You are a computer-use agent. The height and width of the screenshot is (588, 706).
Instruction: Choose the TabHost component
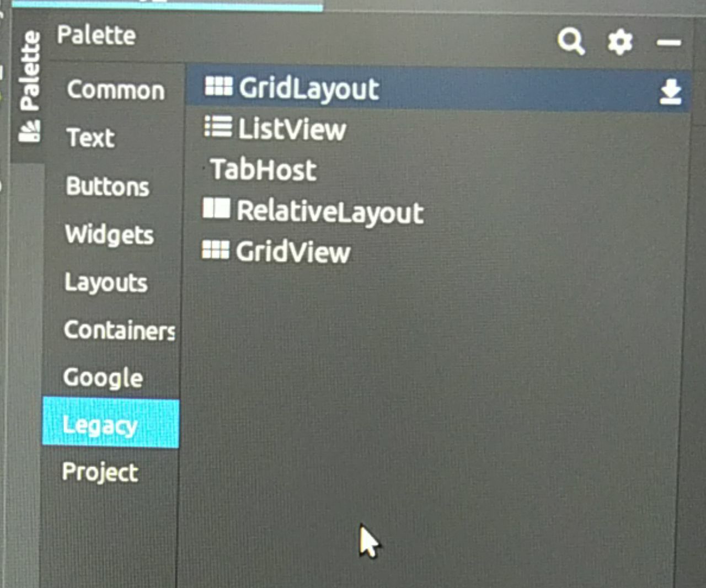[264, 169]
